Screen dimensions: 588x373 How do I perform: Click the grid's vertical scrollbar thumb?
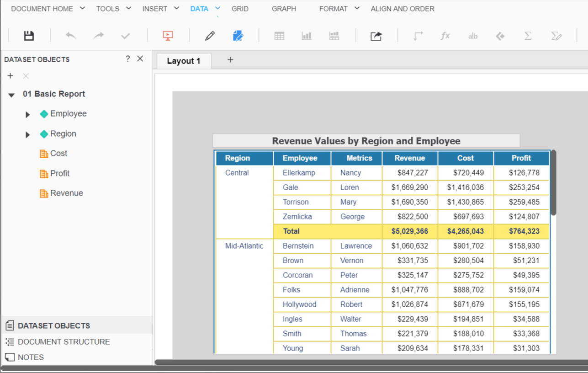tap(553, 183)
